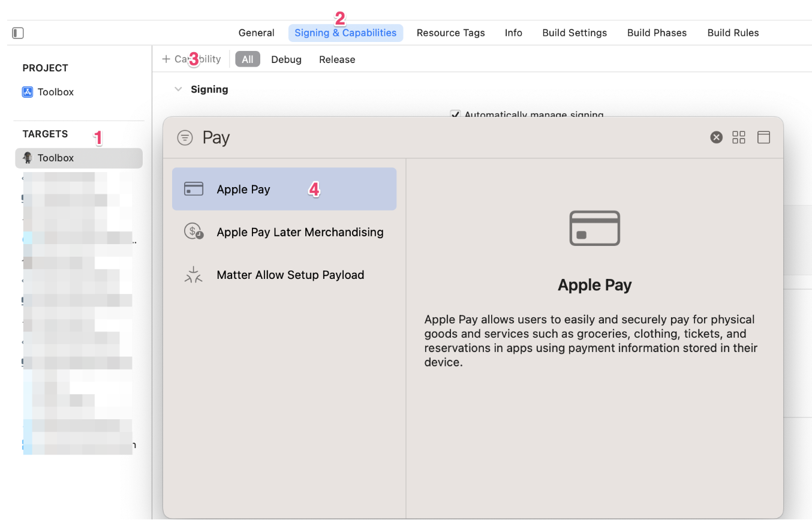Go to the Build Settings tab
812x529 pixels.
pos(575,33)
